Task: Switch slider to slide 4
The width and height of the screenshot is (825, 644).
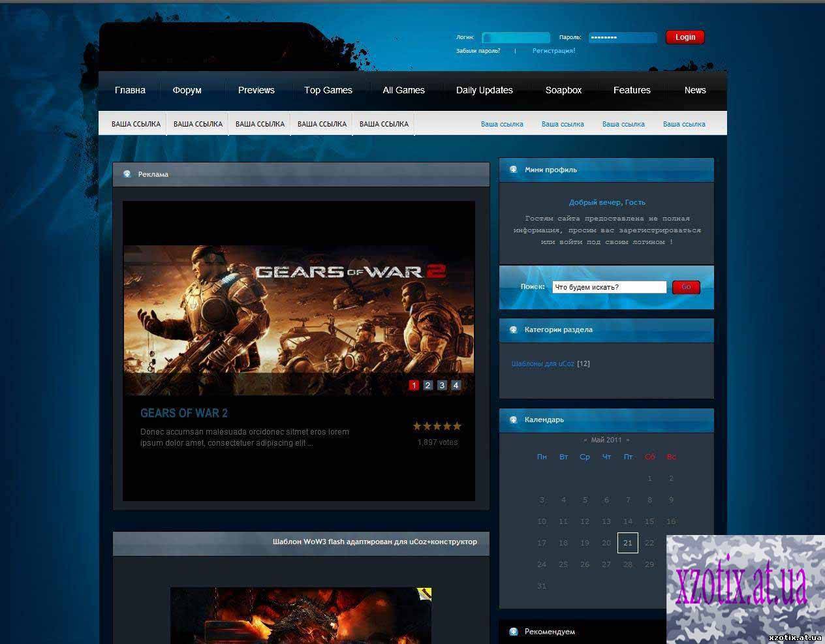Action: [456, 385]
